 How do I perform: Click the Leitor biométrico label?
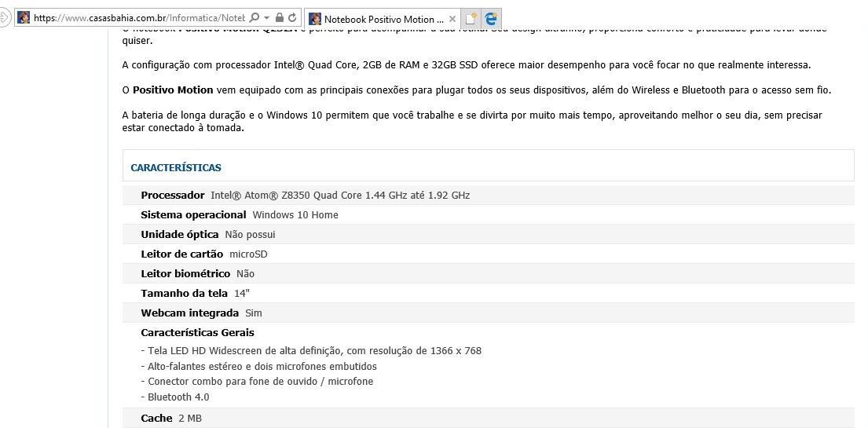coord(185,273)
